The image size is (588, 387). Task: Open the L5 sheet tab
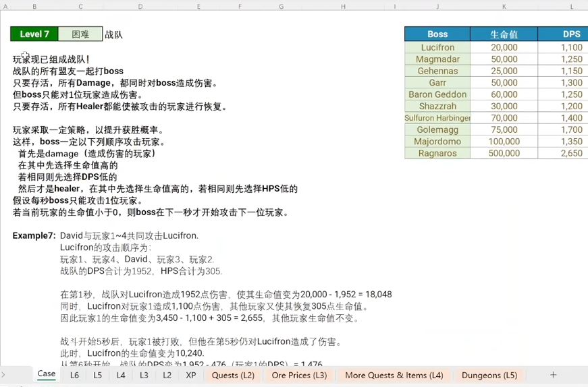point(97,375)
